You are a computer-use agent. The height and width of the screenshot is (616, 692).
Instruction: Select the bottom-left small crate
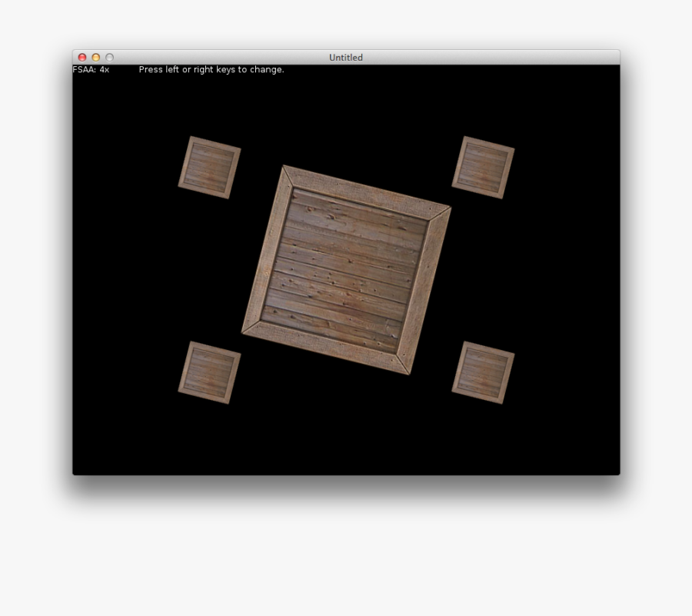(x=208, y=371)
